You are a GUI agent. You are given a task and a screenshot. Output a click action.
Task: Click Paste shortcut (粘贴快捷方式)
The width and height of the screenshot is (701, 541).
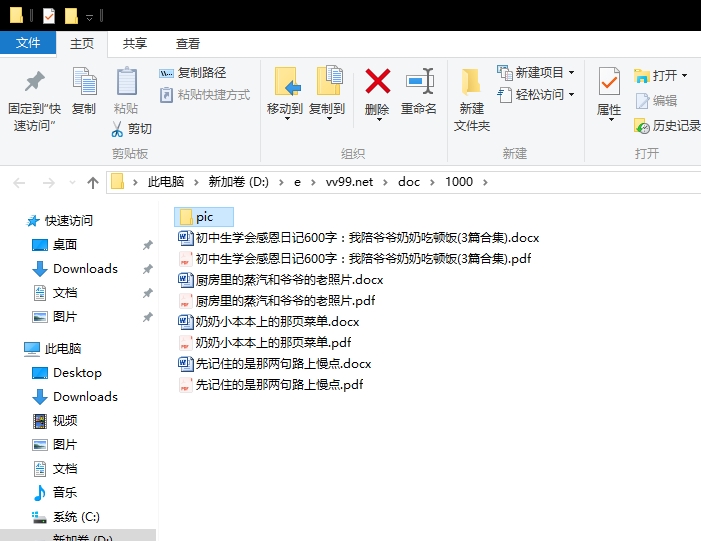[205, 95]
